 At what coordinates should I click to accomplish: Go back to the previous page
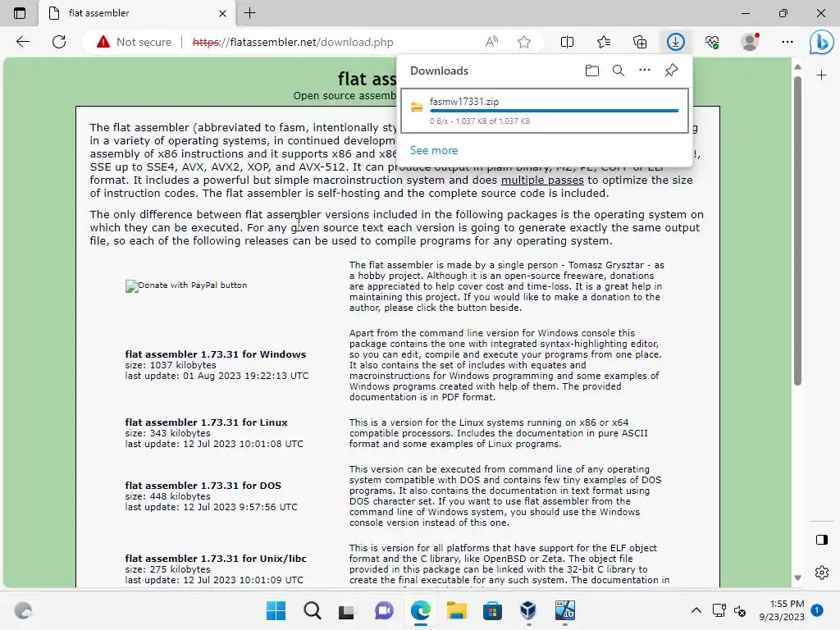23,42
